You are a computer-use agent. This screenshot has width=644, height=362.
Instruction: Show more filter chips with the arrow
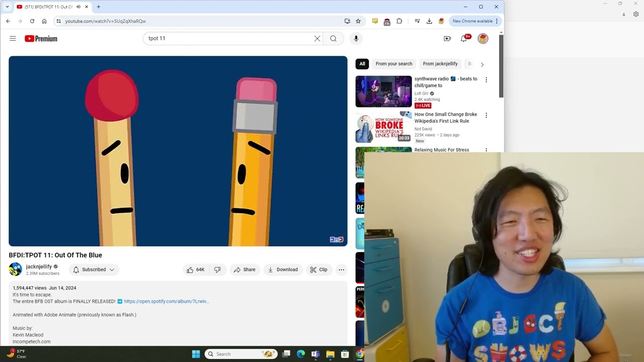[482, 64]
